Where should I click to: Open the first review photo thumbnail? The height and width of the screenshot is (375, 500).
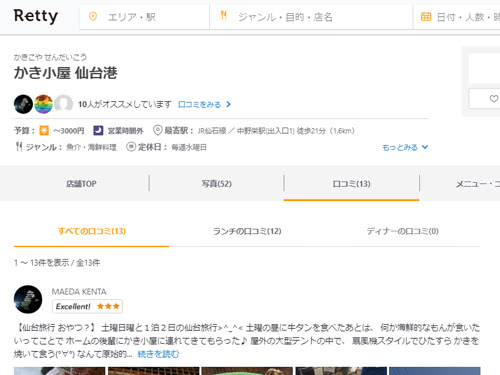tap(59, 371)
